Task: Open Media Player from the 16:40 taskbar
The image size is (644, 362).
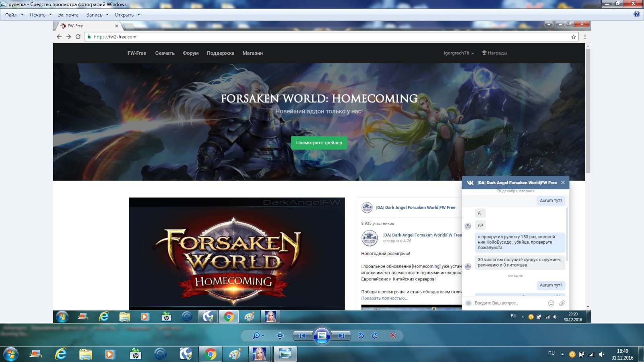Action: point(109,354)
